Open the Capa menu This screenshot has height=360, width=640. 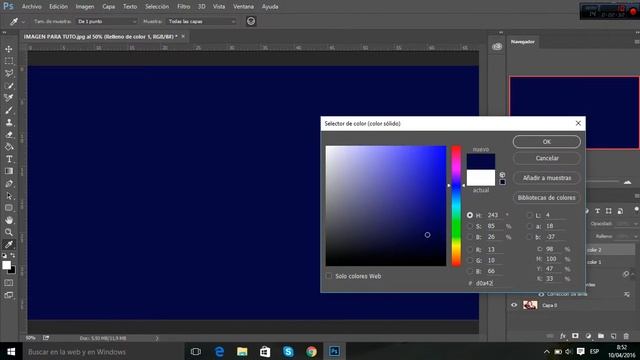pyautogui.click(x=109, y=7)
